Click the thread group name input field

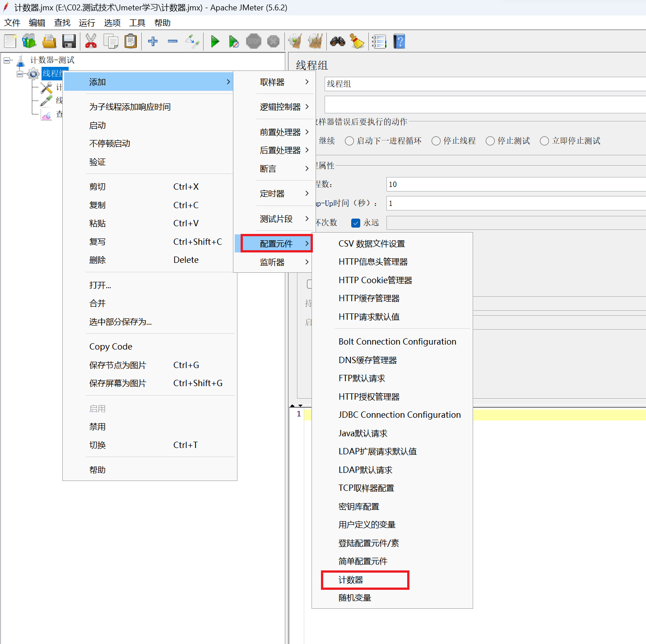point(485,84)
